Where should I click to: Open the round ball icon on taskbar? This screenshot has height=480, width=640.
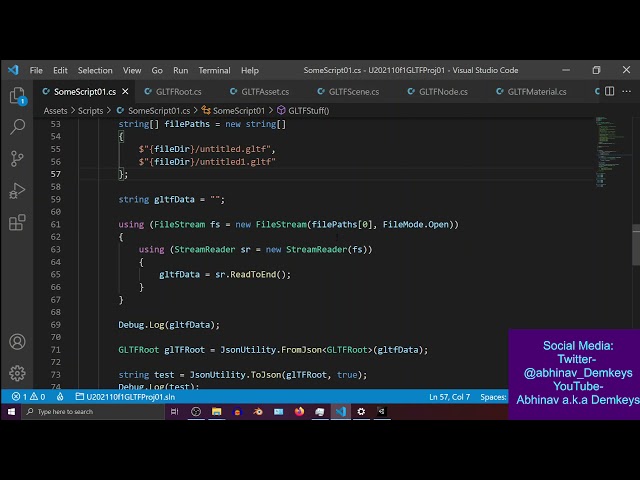pyautogui.click(x=196, y=412)
